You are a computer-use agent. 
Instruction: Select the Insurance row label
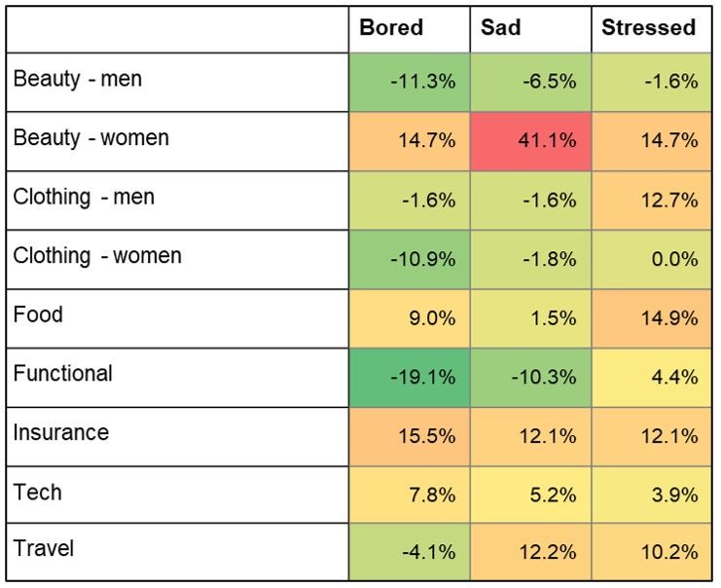click(60, 433)
